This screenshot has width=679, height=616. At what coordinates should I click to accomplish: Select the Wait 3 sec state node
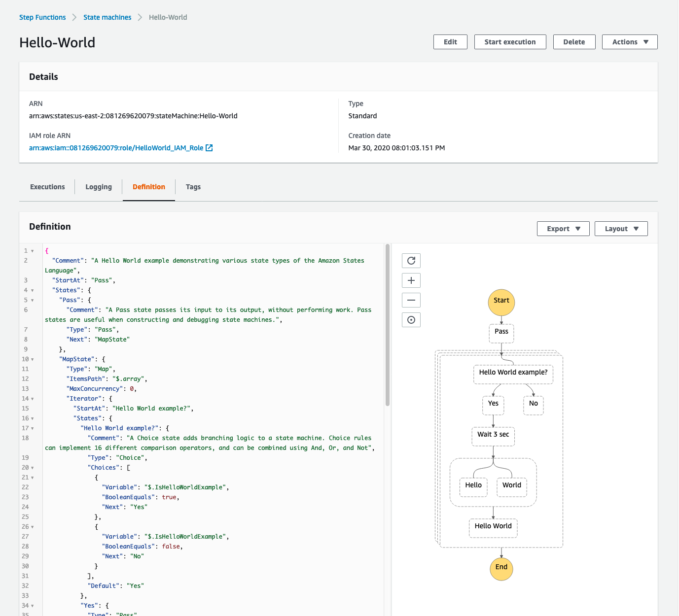point(493,435)
